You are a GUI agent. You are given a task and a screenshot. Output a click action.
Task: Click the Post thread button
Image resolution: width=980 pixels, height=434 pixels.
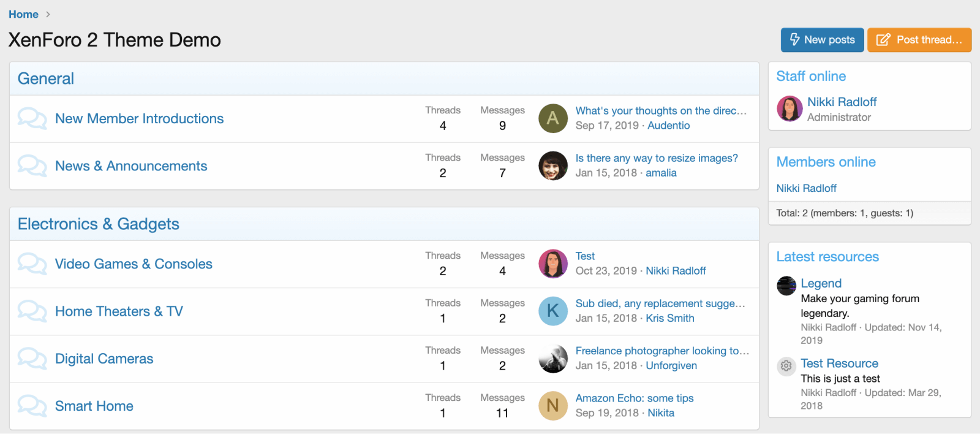pyautogui.click(x=919, y=40)
